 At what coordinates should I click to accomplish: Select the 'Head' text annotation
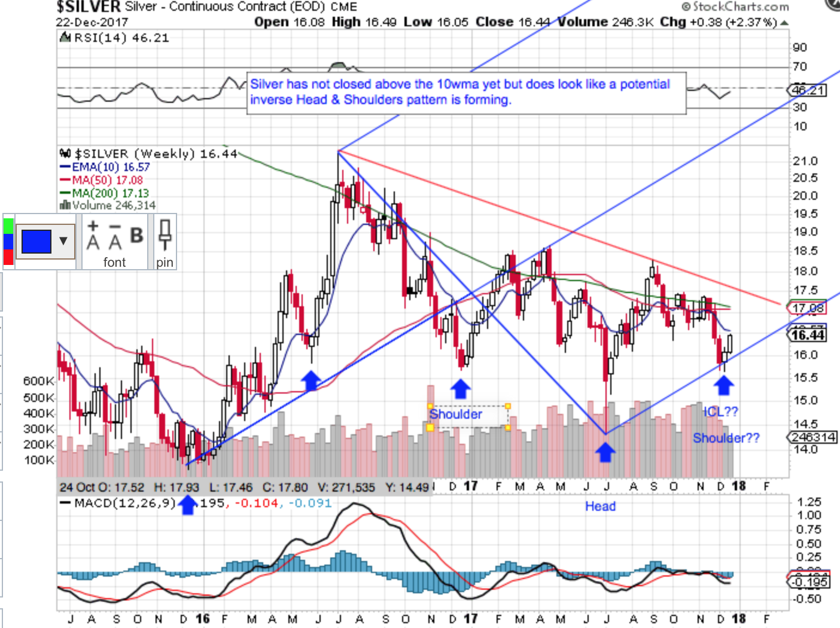tap(600, 507)
